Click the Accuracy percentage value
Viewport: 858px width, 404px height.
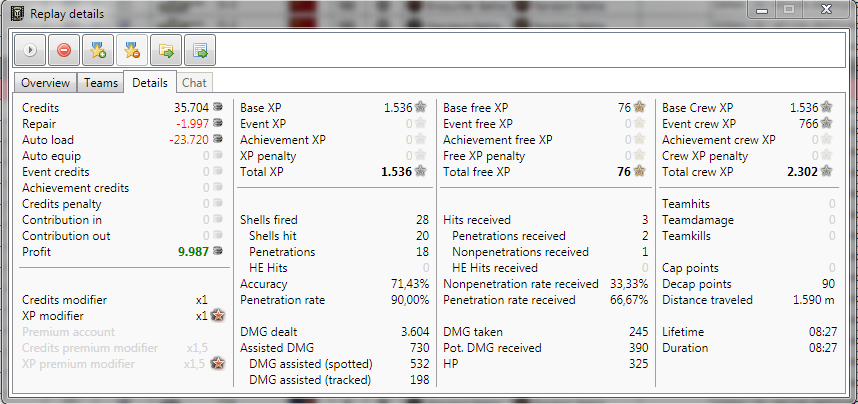[408, 284]
